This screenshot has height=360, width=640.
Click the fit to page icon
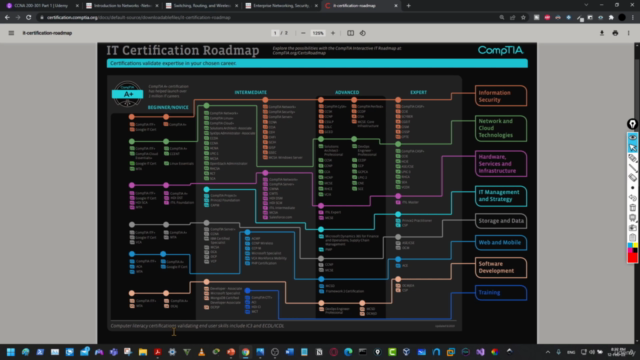pos(350,33)
